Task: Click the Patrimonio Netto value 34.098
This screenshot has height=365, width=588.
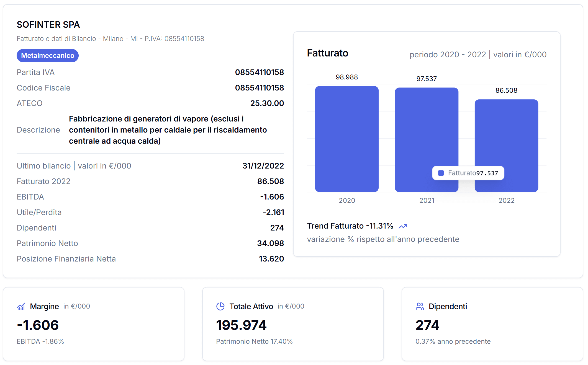Action: click(x=271, y=243)
